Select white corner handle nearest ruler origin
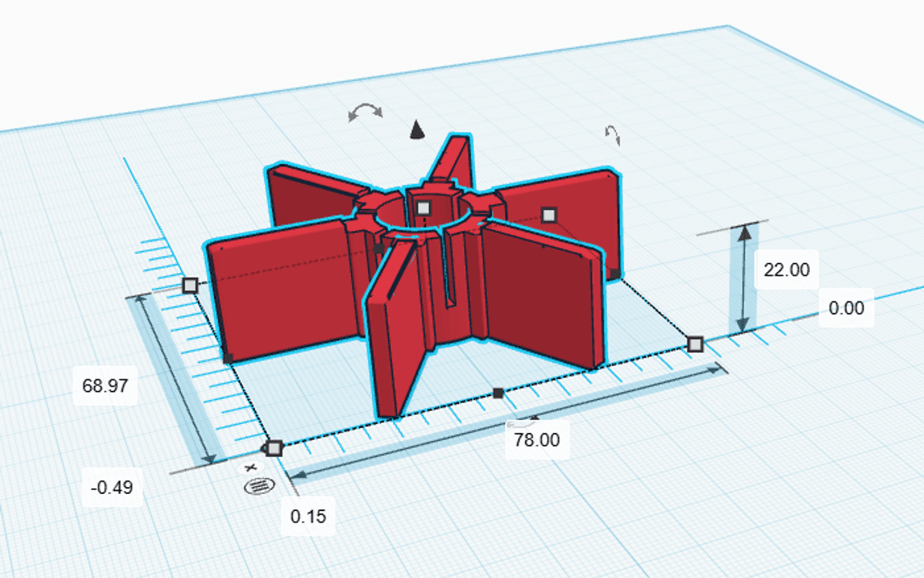The width and height of the screenshot is (924, 578). pyautogui.click(x=274, y=448)
